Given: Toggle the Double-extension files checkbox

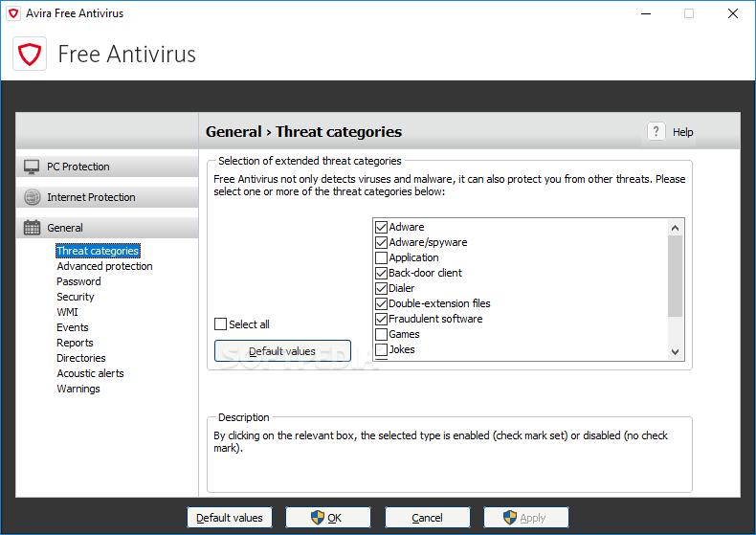Looking at the screenshot, I should [x=382, y=303].
